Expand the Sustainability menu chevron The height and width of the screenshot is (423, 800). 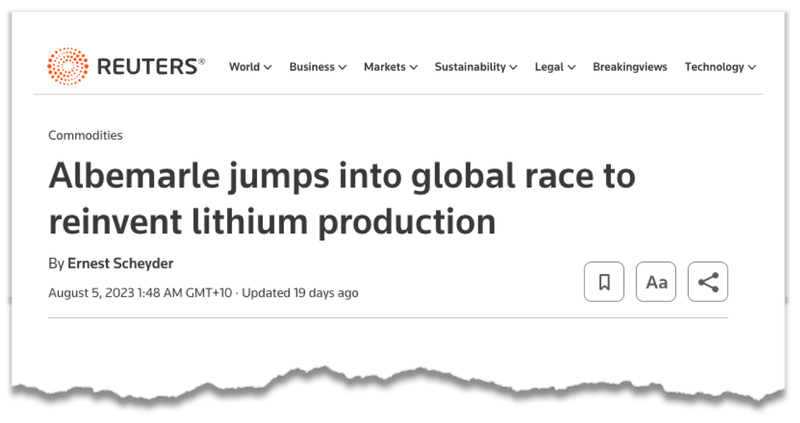click(x=513, y=67)
